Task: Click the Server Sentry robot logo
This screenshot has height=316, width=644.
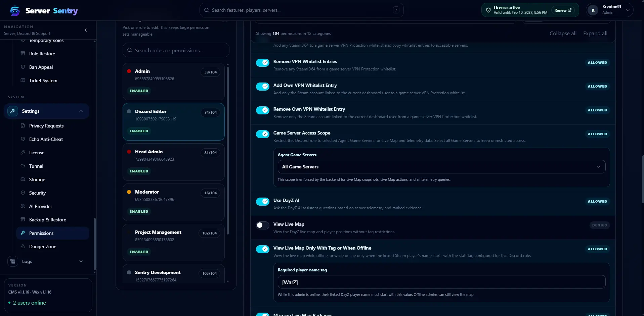Action: (15, 11)
